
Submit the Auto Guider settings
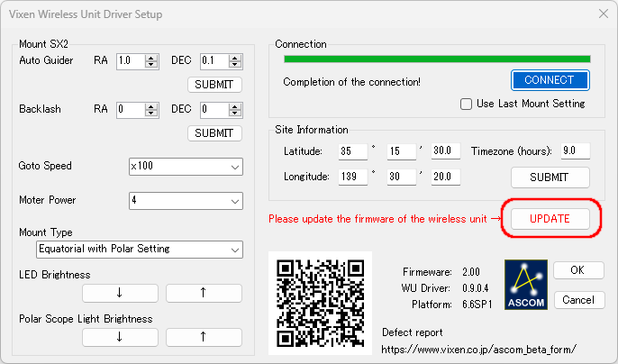[214, 85]
